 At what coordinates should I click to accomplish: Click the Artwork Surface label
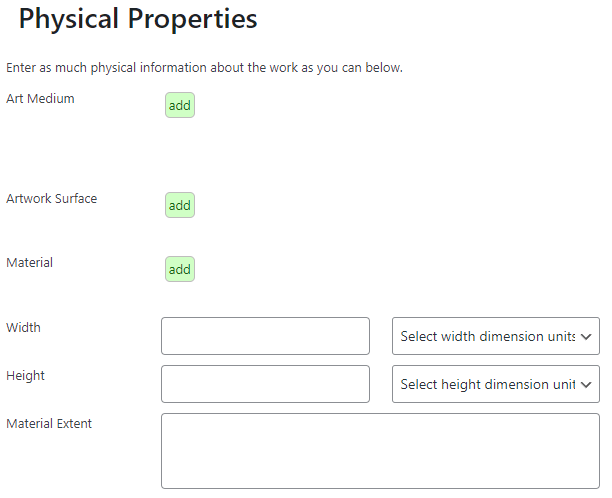coord(52,198)
